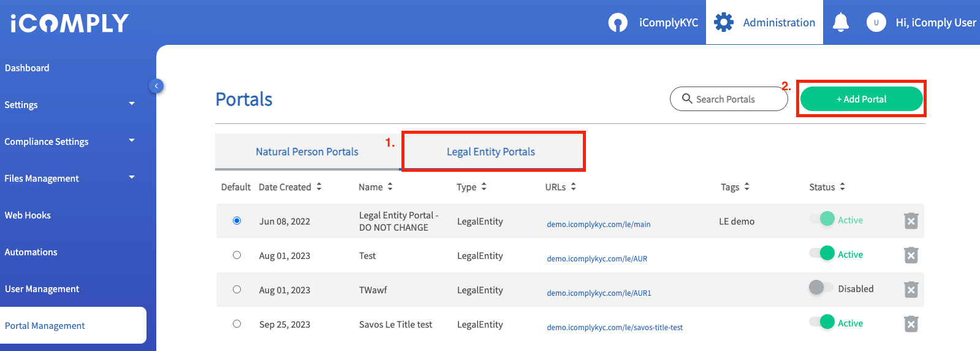Open Web Hooks in the sidebar
Image resolution: width=980 pixels, height=351 pixels.
coord(28,215)
